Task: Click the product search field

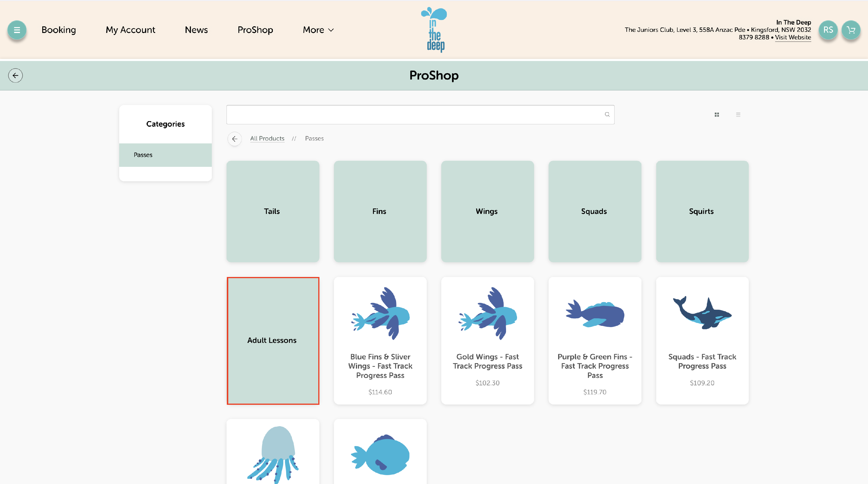Action: [x=414, y=114]
